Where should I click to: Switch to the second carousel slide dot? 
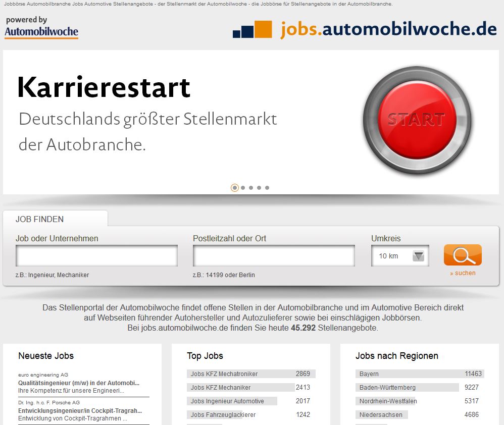[x=243, y=188]
